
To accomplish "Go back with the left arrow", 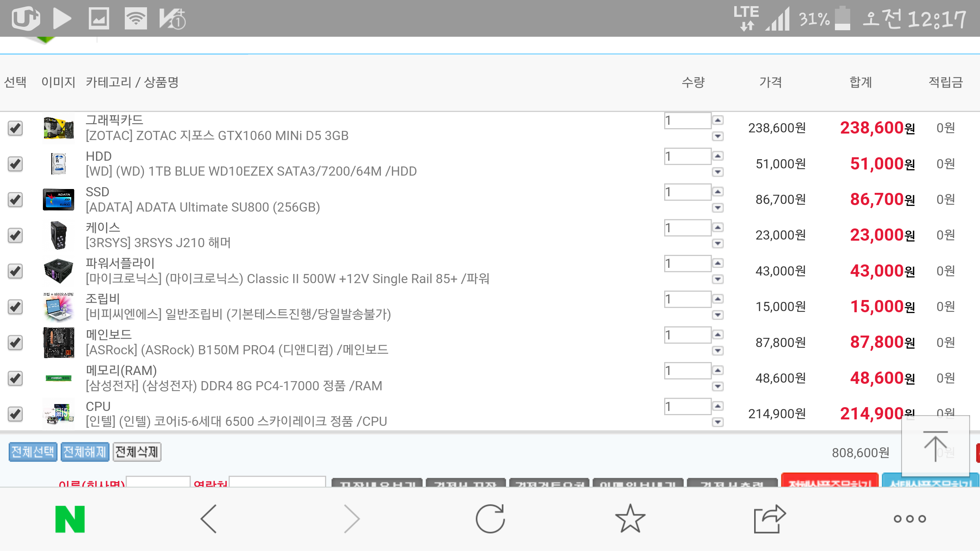I will tap(209, 519).
